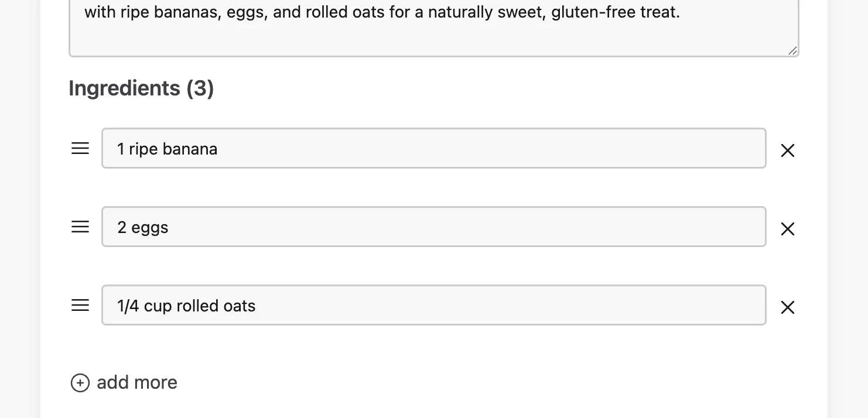This screenshot has height=418, width=868.
Task: Click the '(3)' ingredient count in heading
Action: [x=200, y=88]
